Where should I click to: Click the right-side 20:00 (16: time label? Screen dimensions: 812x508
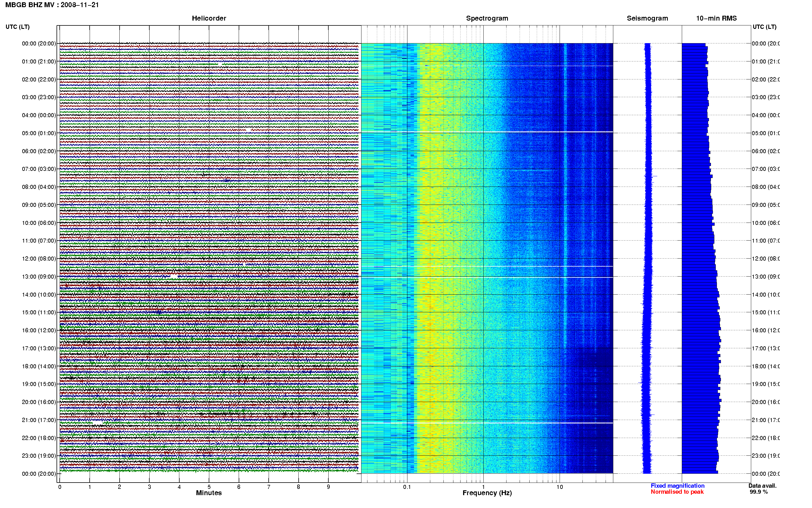[766, 402]
